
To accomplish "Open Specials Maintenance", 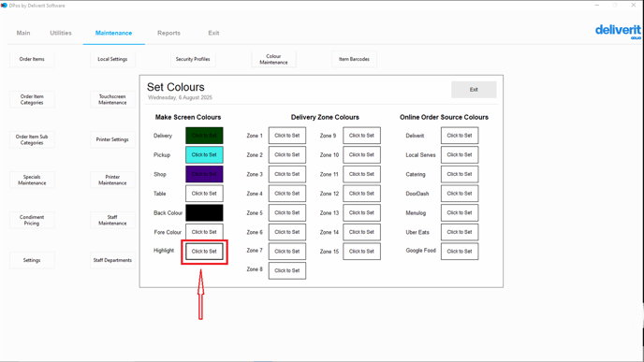I will (x=32, y=180).
